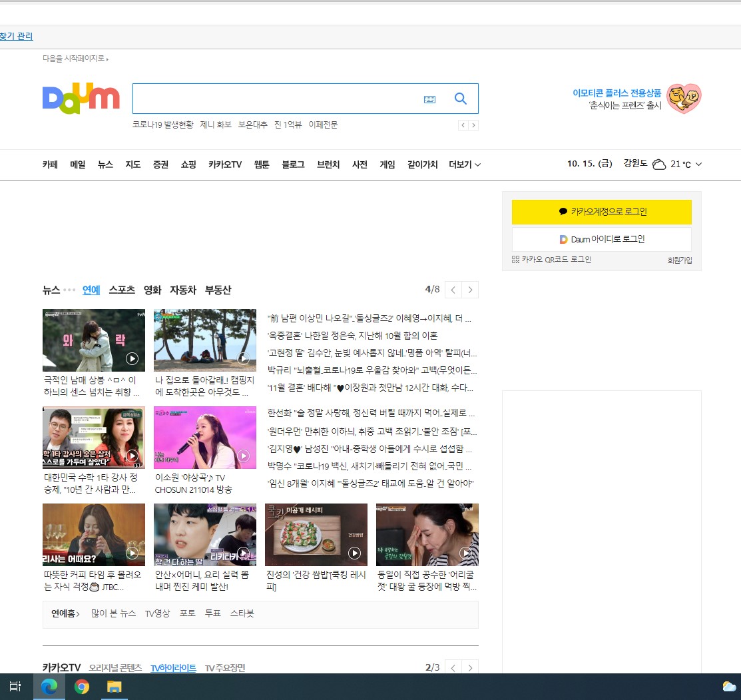Open the on-screen keyboard icon in search box

429,99
